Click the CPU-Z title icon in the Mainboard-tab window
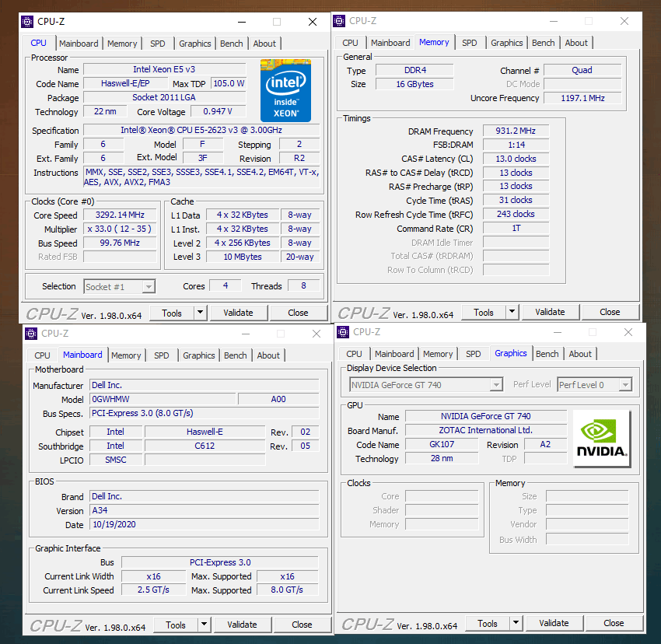The height and width of the screenshot is (644, 661). tap(31, 334)
